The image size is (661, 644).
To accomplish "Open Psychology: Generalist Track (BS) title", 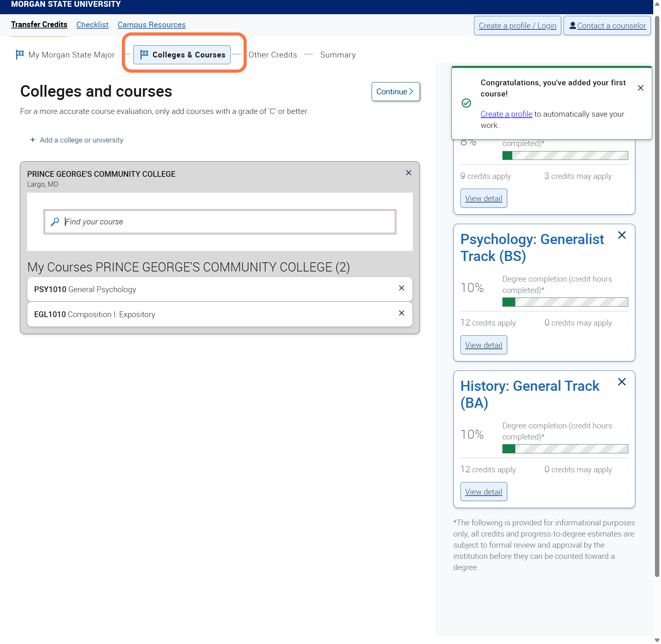I will click(x=532, y=247).
